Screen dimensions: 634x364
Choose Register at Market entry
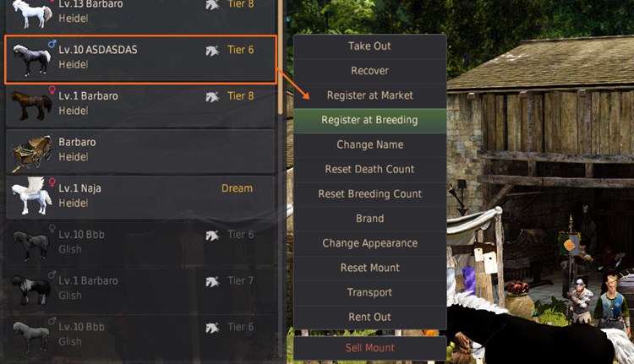369,95
